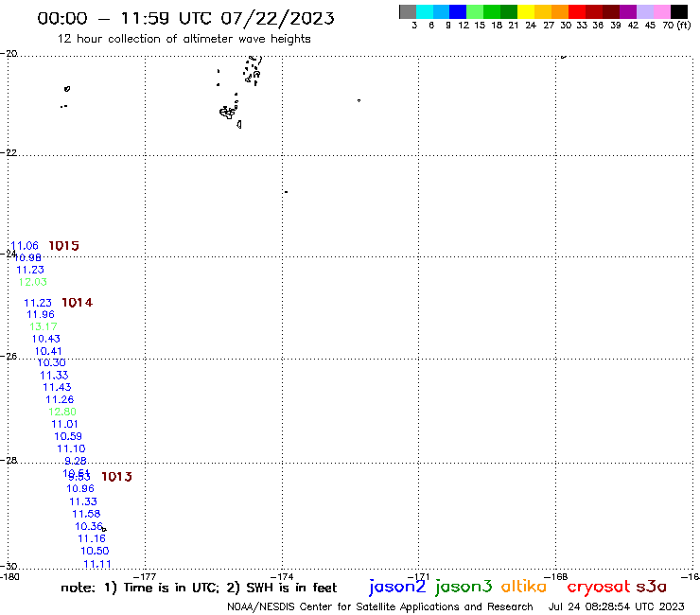
Task: Click subtitle '12 hour collection of altimeter wave heights'
Action: pyautogui.click(x=184, y=39)
